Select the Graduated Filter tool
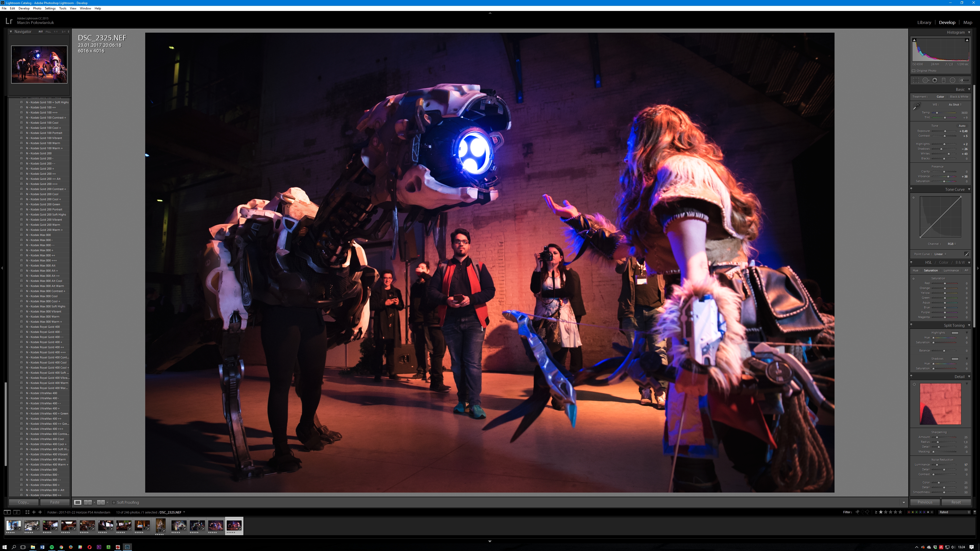 point(944,80)
